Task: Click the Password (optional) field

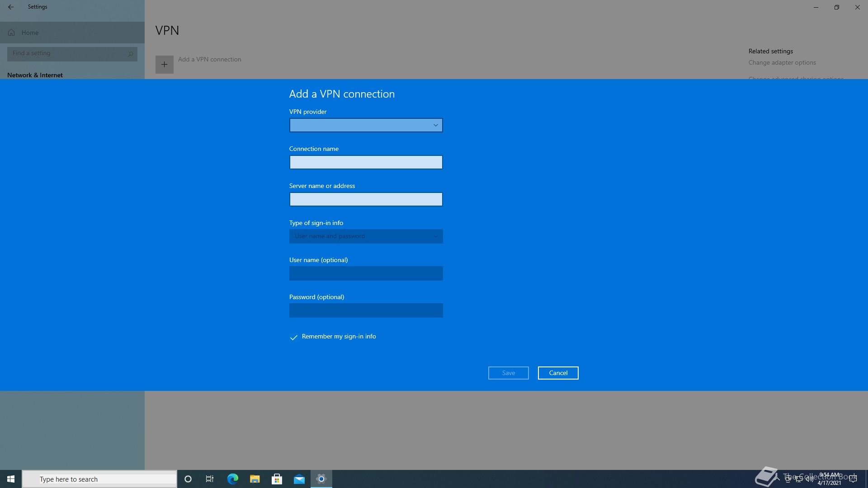Action: click(366, 310)
